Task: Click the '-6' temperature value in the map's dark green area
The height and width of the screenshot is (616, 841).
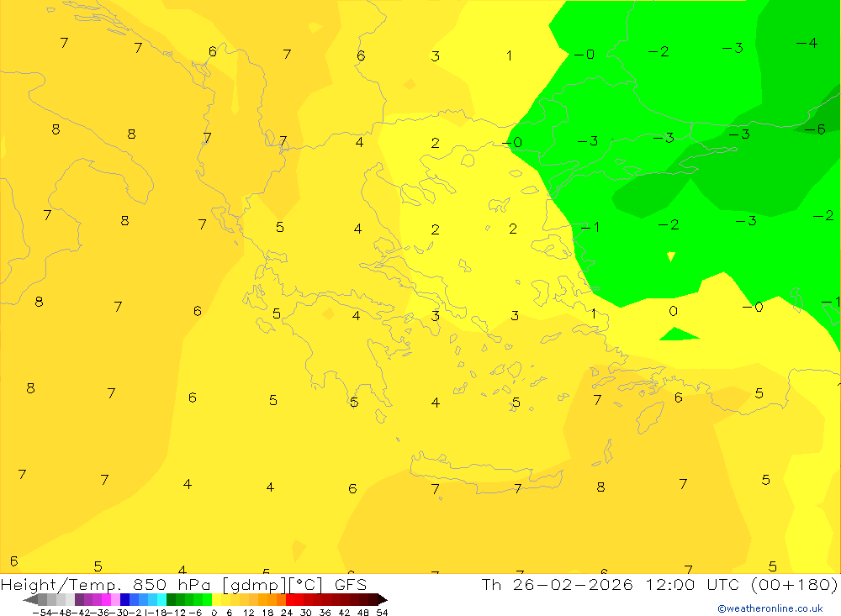Action: pos(814,129)
